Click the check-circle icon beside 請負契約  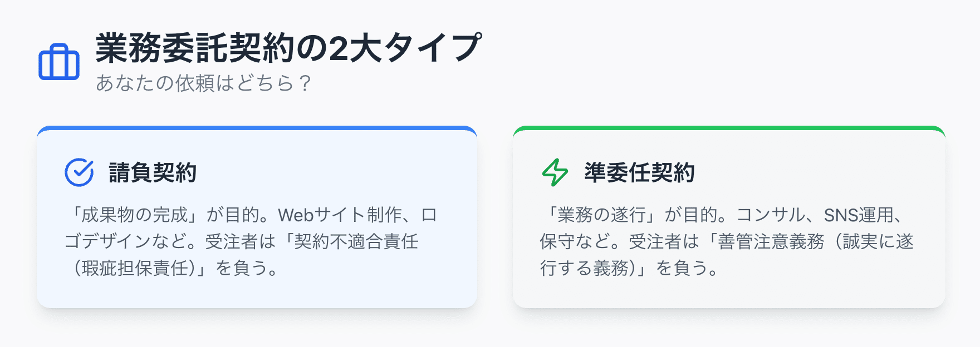pyautogui.click(x=79, y=172)
